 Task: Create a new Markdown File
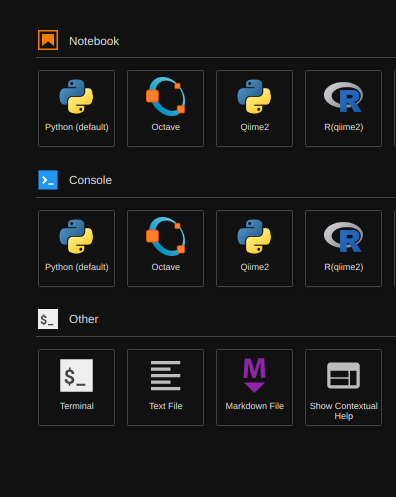point(254,387)
